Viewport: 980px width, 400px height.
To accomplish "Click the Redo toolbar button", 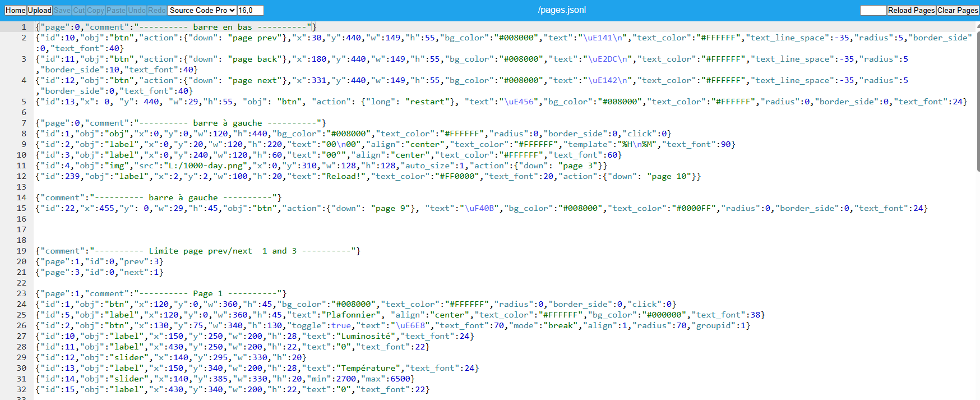I will 157,10.
